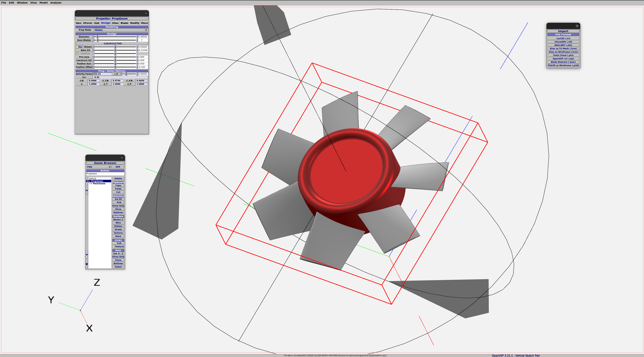Toggle Feature lines display
Viewport: 644px width, 357px height.
[x=118, y=246]
